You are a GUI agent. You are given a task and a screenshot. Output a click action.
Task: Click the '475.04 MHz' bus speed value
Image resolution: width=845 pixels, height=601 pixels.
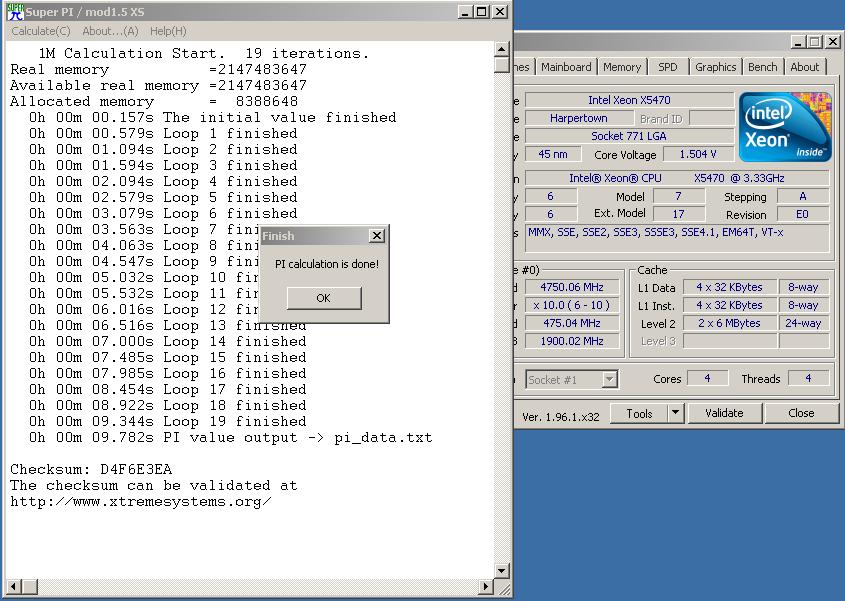coord(572,323)
